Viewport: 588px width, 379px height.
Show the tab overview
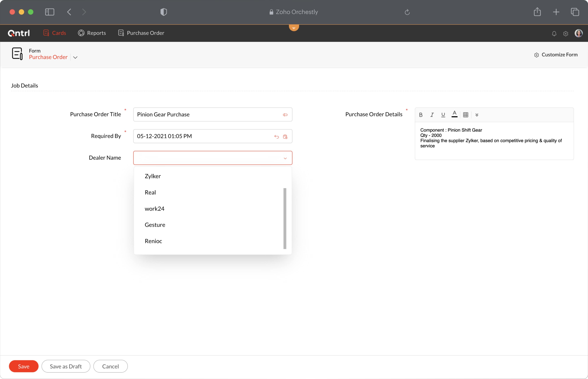coord(575,12)
